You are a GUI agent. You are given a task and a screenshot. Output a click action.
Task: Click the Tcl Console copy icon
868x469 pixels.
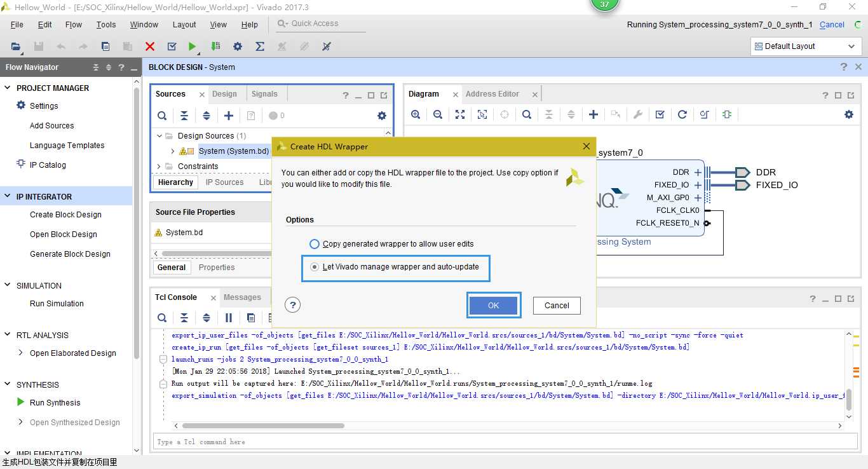tap(251, 318)
